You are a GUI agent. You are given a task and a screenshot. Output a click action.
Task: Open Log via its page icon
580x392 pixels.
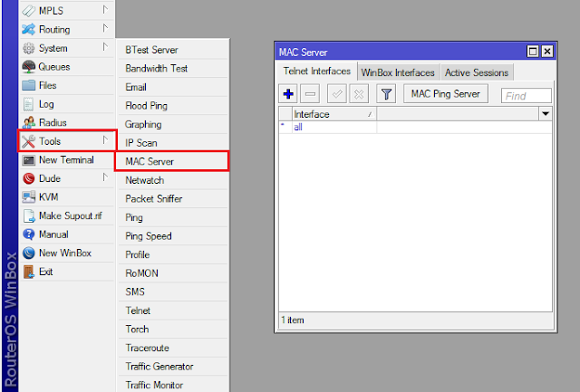28,104
